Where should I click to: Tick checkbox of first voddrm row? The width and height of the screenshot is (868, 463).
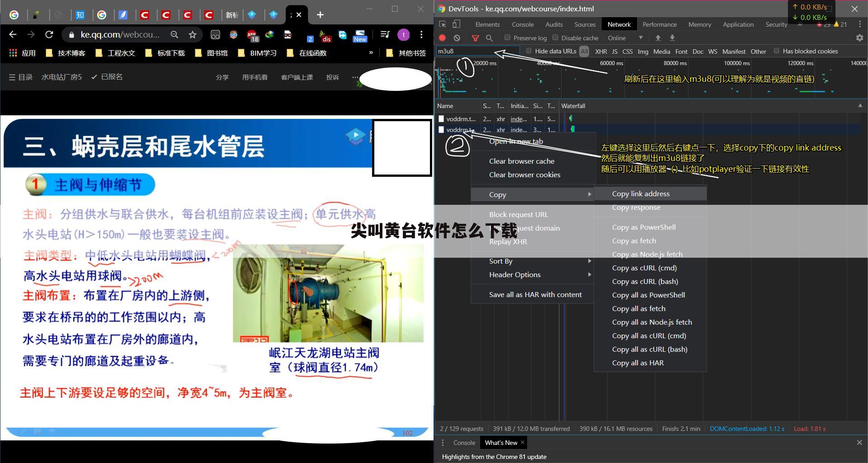[x=441, y=118]
